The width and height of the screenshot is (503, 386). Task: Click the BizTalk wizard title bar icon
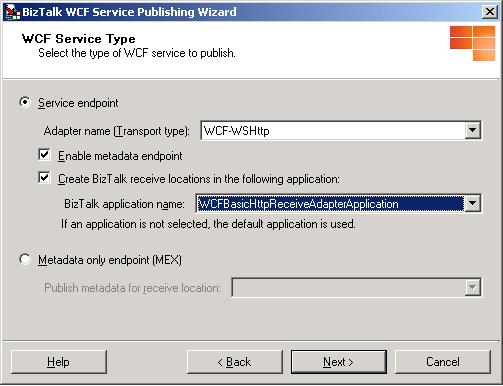point(13,12)
